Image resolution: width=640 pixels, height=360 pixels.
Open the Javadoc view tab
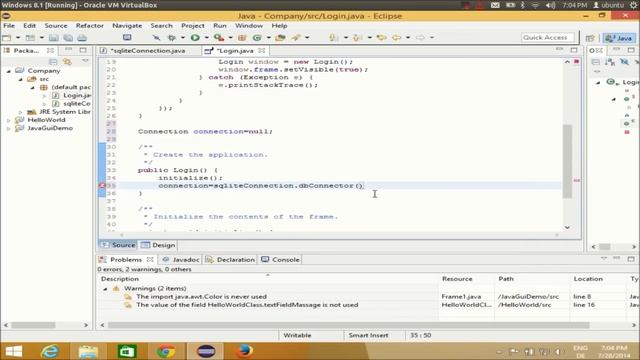pyautogui.click(x=181, y=260)
